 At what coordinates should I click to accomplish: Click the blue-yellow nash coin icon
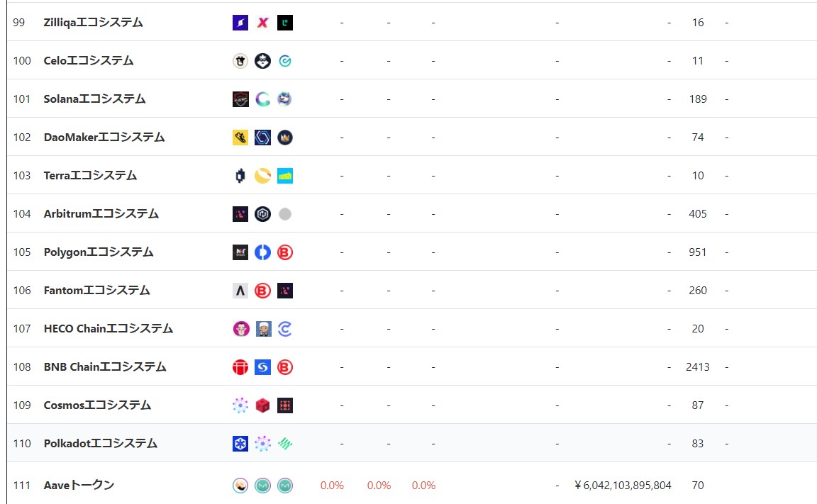pos(284,176)
